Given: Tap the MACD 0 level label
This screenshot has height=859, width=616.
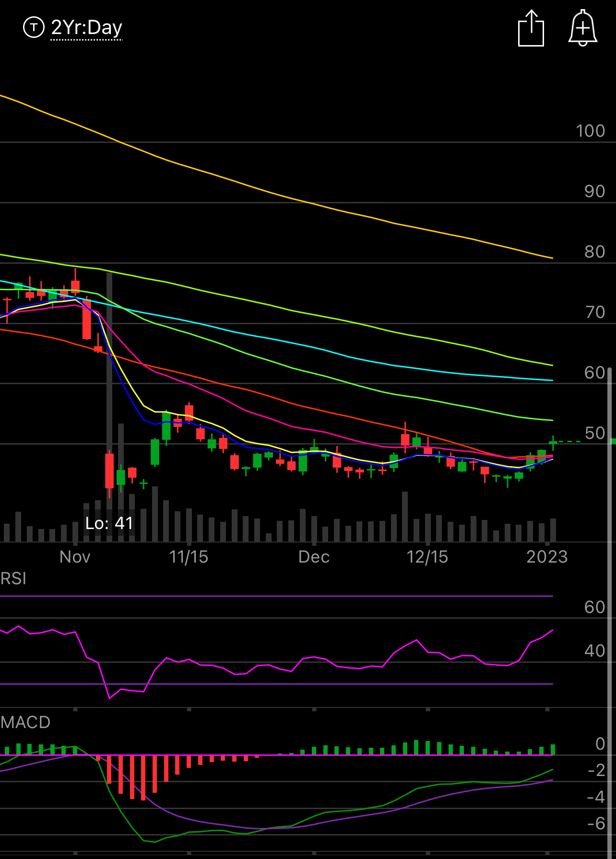Looking at the screenshot, I should 600,744.
